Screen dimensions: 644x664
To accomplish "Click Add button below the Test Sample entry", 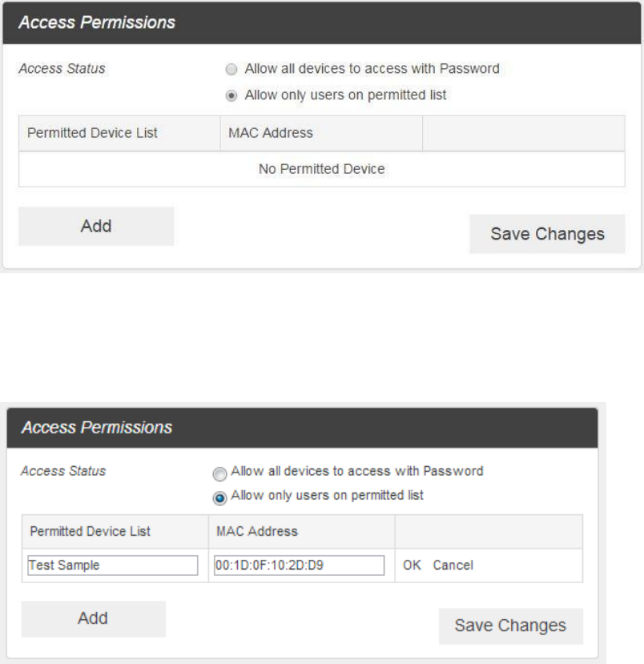I will tap(93, 618).
